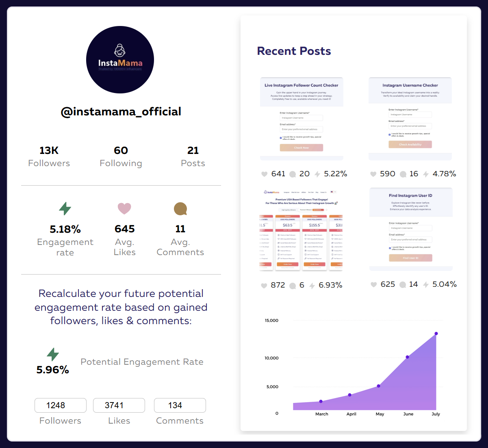The image size is (488, 448).
Task: Edit the 1248 Followers value
Action: [60, 405]
